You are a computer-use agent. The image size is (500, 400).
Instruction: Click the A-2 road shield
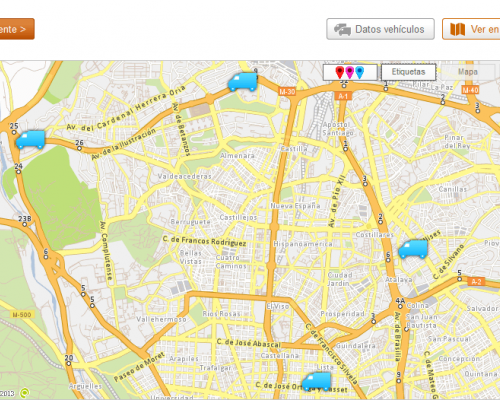pos(476,282)
